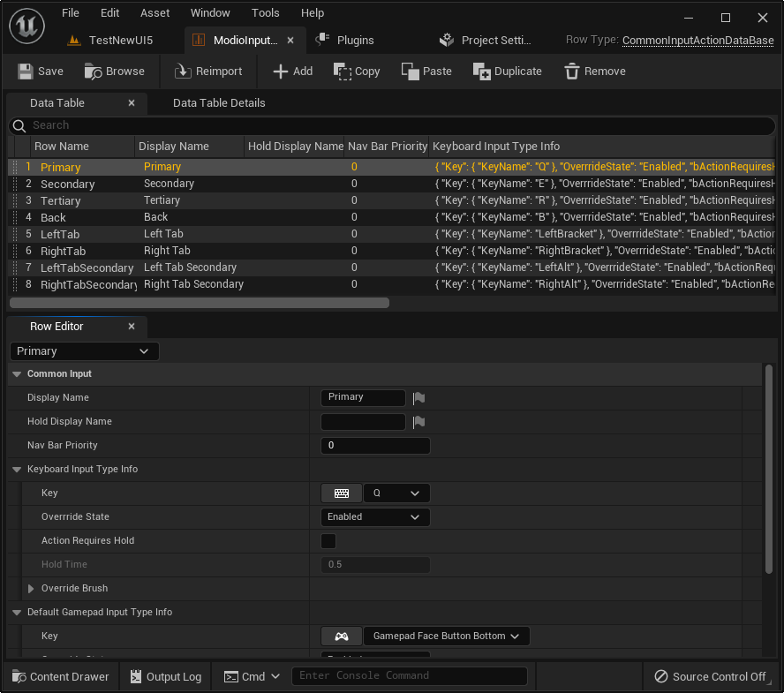Sort by the Nav Bar Priority column header

click(387, 147)
